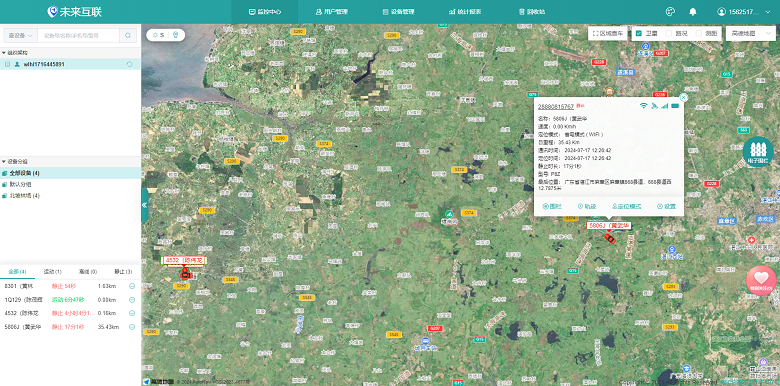This screenshot has height=386, width=780.
Task: Focus the device number search field
Action: pyautogui.click(x=79, y=35)
